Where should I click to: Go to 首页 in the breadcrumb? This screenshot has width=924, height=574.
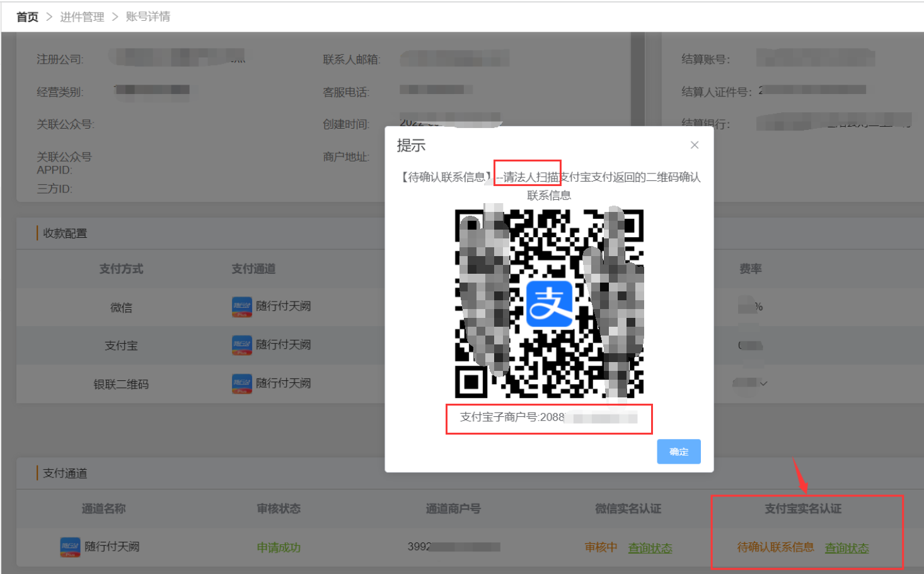(x=27, y=17)
